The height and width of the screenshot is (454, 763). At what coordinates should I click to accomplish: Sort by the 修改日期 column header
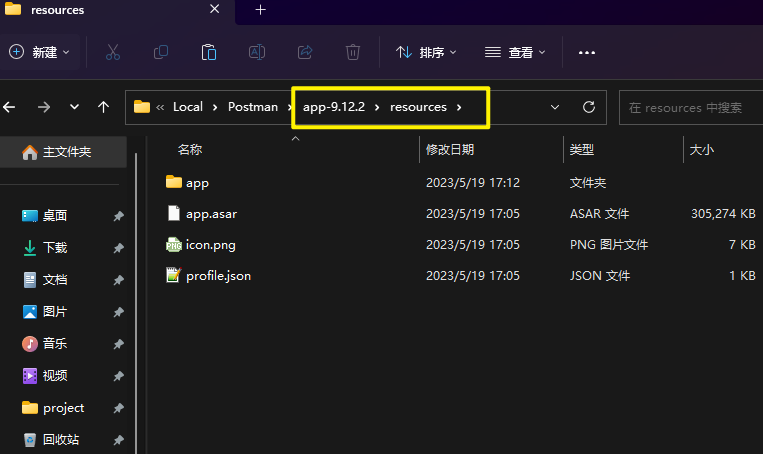coord(450,150)
